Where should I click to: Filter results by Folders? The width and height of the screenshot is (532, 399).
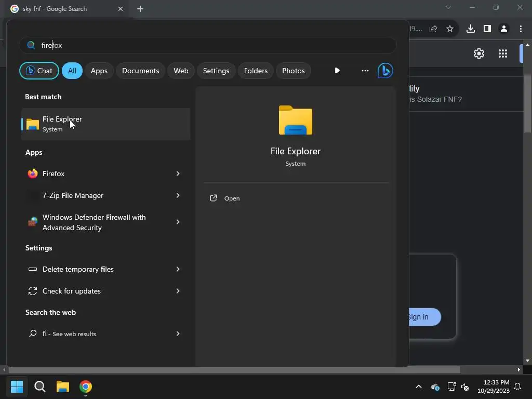[256, 71]
